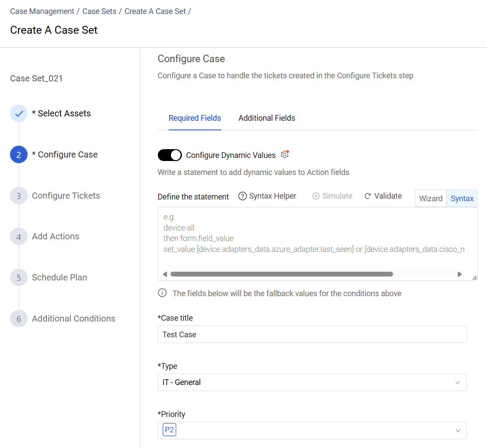Image resolution: width=487 pixels, height=448 pixels.
Task: Select the Syntax mode button
Action: point(462,198)
